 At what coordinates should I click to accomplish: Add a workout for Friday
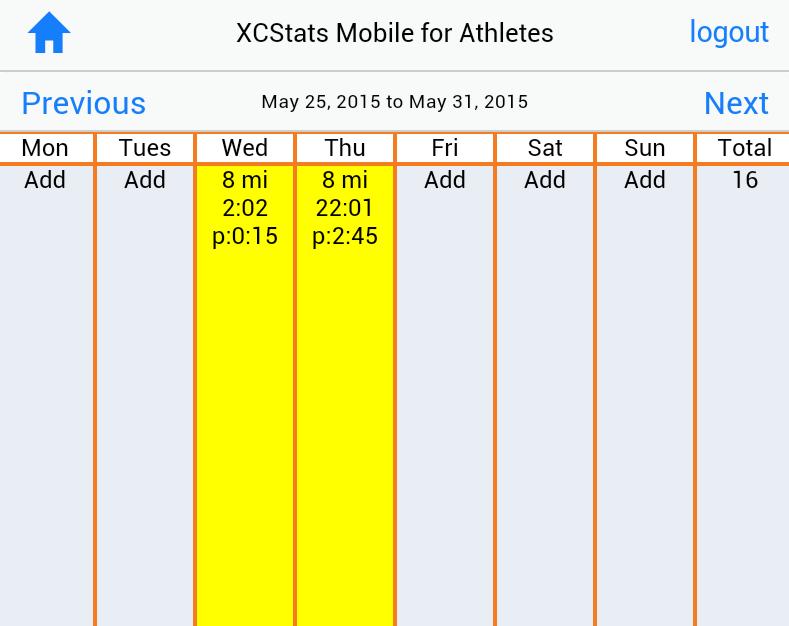pos(445,180)
